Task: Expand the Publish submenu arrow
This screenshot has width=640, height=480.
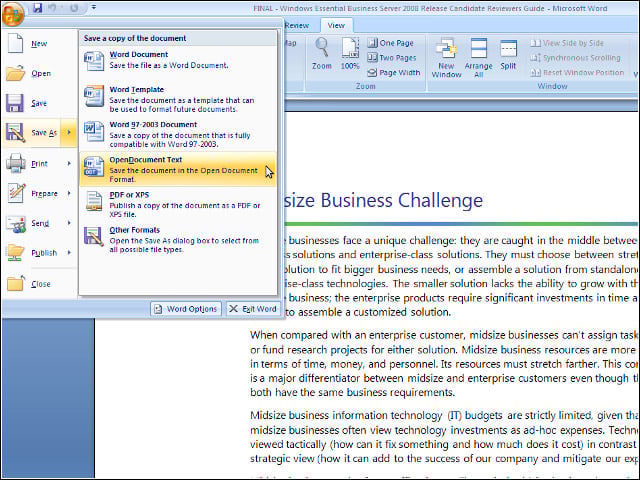Action: (69, 253)
